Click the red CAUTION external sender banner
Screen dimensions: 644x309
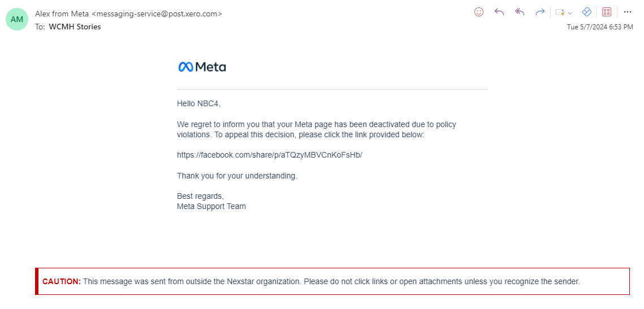coord(332,281)
